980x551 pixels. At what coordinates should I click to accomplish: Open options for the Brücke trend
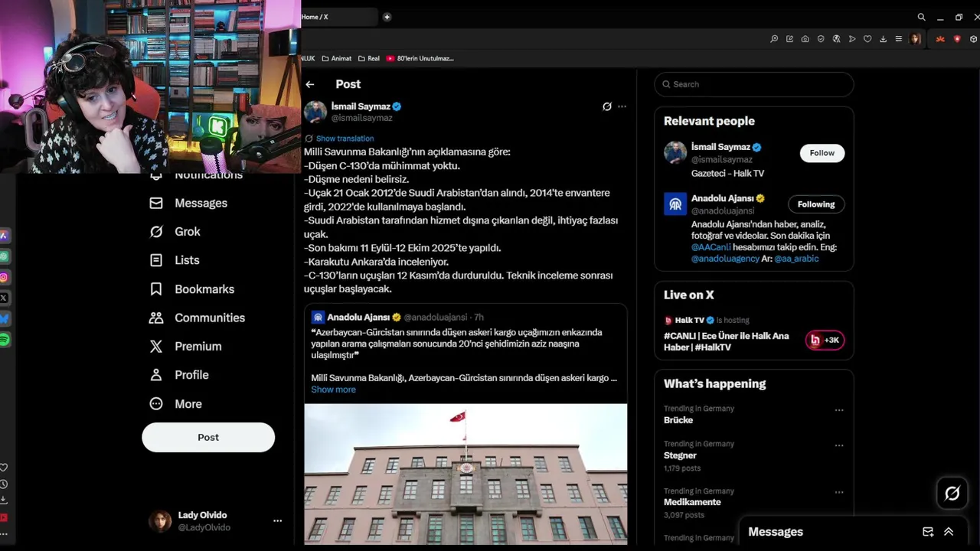[839, 410]
